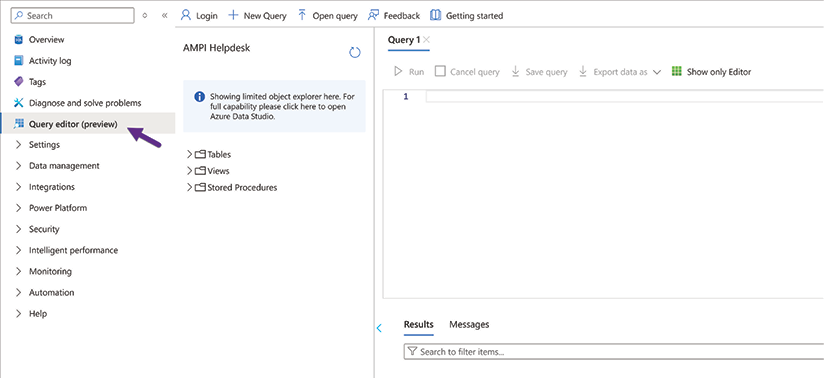
Task: Click the filter funnel icon
Action: pos(412,352)
